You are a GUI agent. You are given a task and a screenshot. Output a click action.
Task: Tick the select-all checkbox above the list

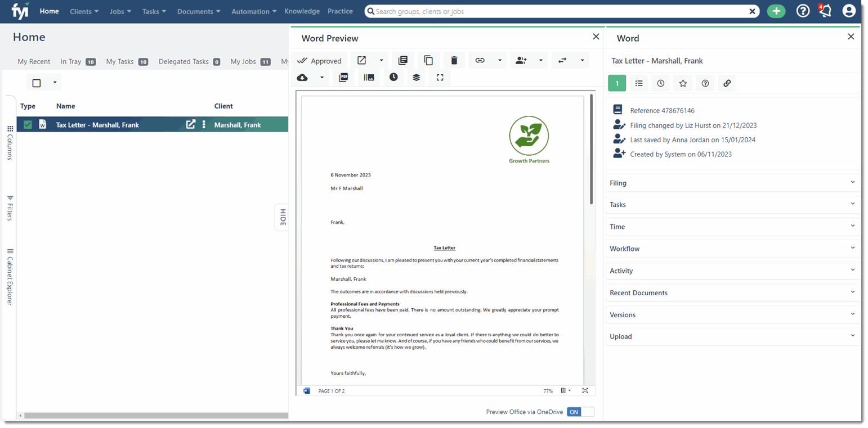37,83
